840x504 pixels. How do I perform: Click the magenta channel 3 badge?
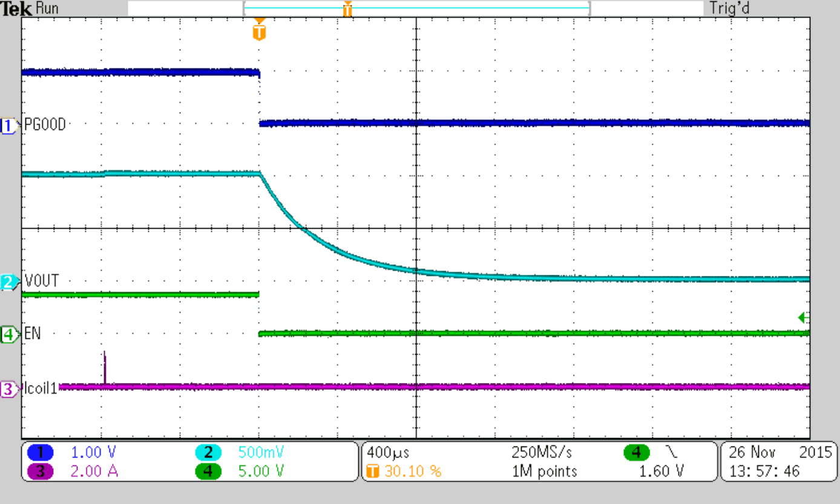pos(41,471)
